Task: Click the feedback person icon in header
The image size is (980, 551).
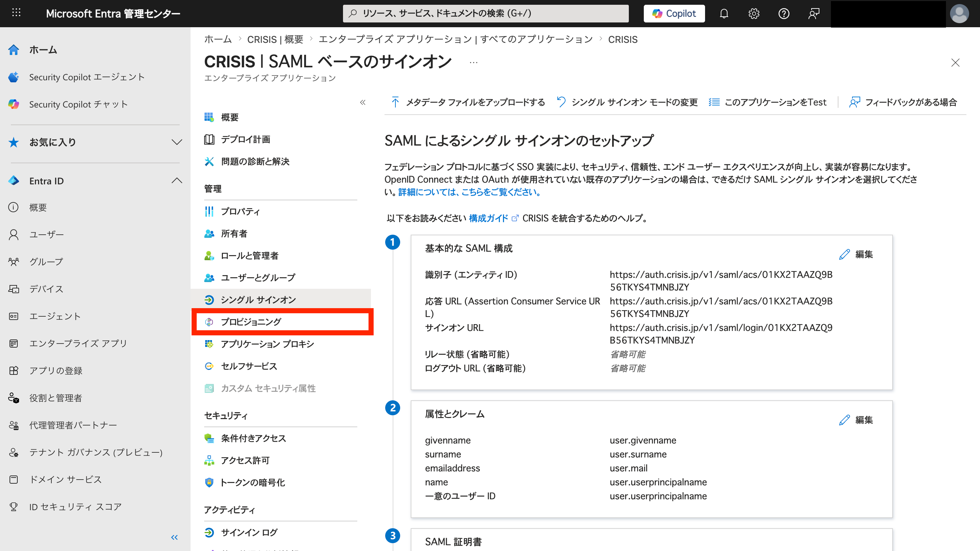Action: [x=814, y=14]
